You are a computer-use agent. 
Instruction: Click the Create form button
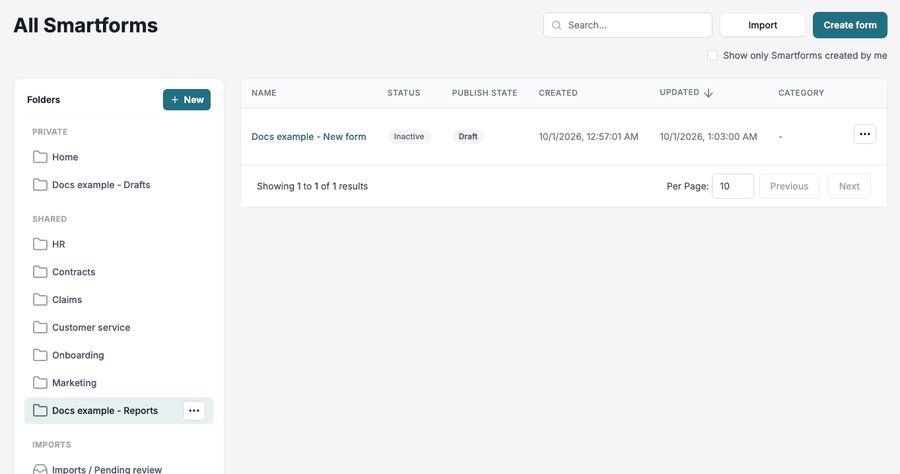click(x=849, y=25)
